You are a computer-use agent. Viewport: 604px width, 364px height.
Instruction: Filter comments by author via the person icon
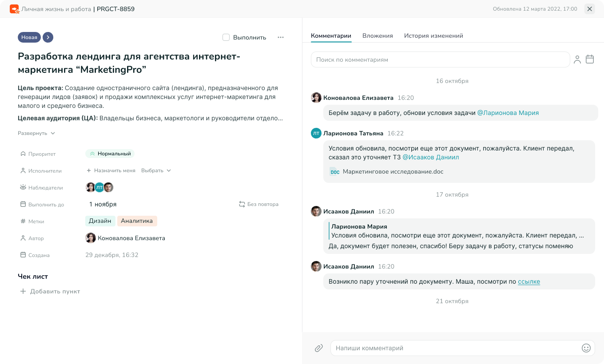point(577,59)
